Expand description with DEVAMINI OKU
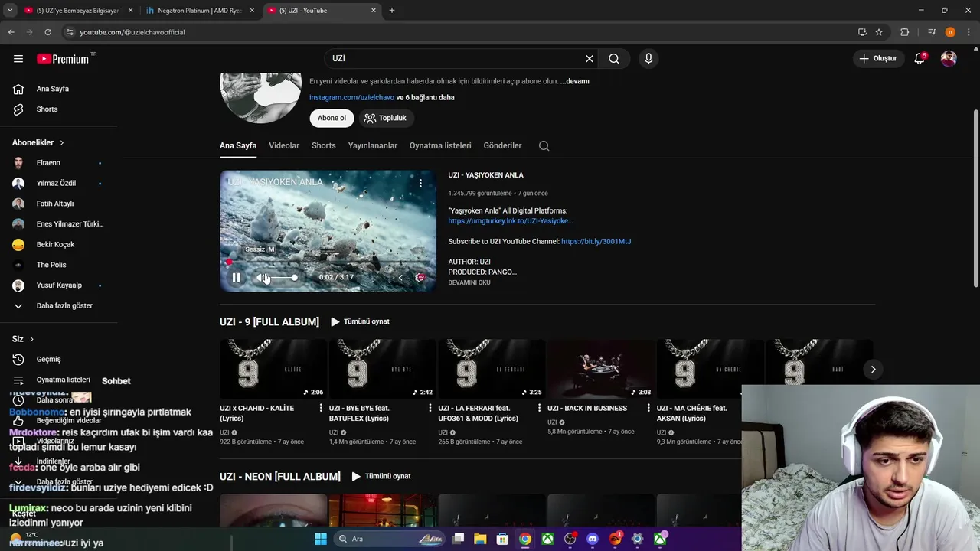This screenshot has height=551, width=980. click(469, 282)
